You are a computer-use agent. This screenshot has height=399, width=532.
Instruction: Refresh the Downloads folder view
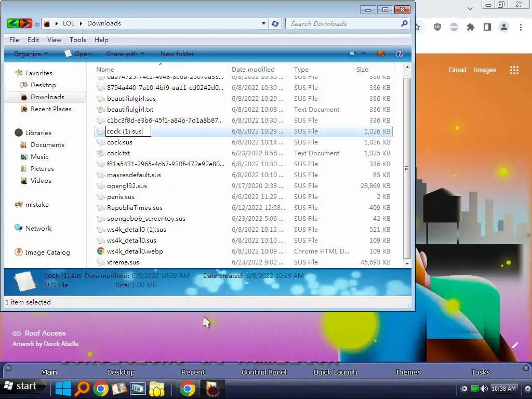tap(275, 23)
